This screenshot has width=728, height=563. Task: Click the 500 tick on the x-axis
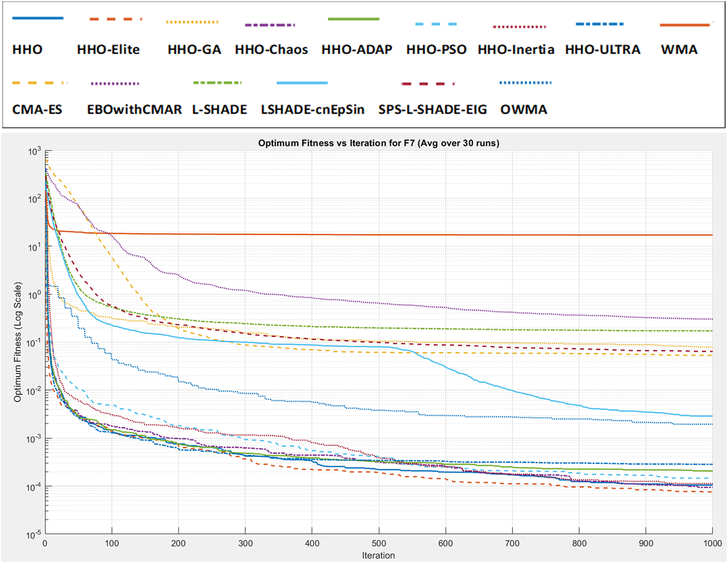[x=378, y=544]
